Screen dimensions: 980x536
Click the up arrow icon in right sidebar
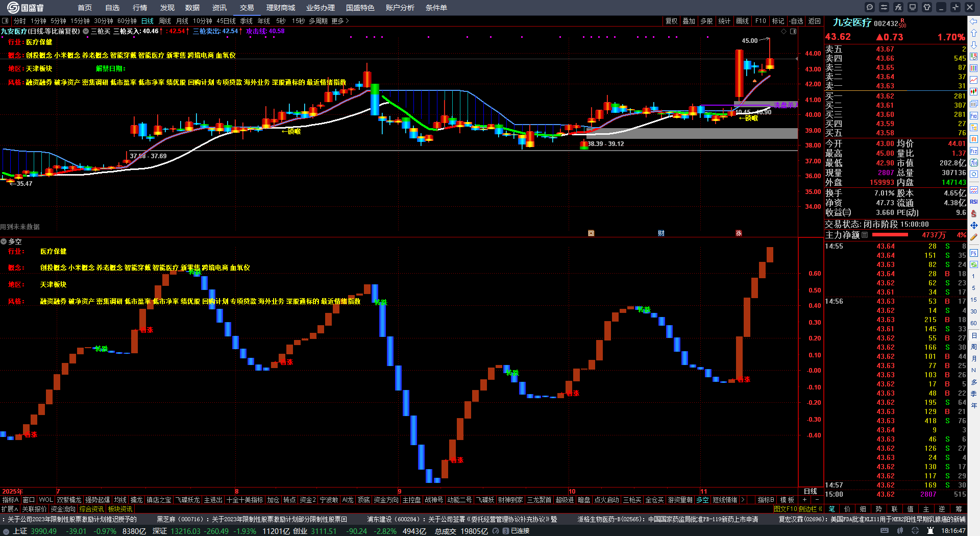point(974,33)
